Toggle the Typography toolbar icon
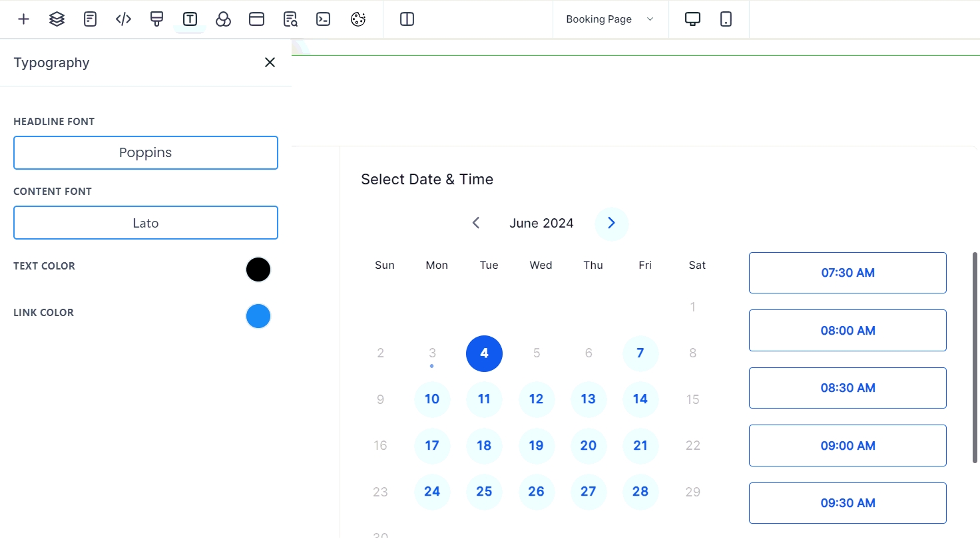This screenshot has width=980, height=543. pos(190,19)
